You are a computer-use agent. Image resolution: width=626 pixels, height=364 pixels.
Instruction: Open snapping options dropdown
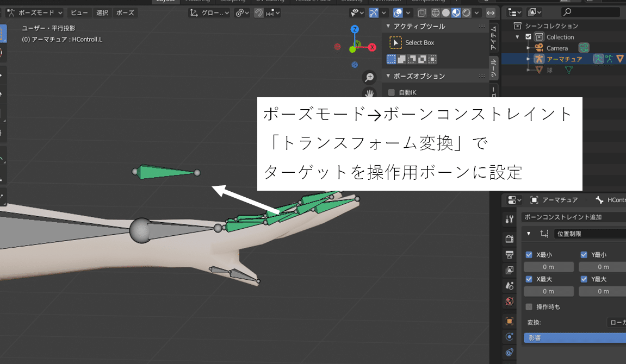tap(273, 12)
